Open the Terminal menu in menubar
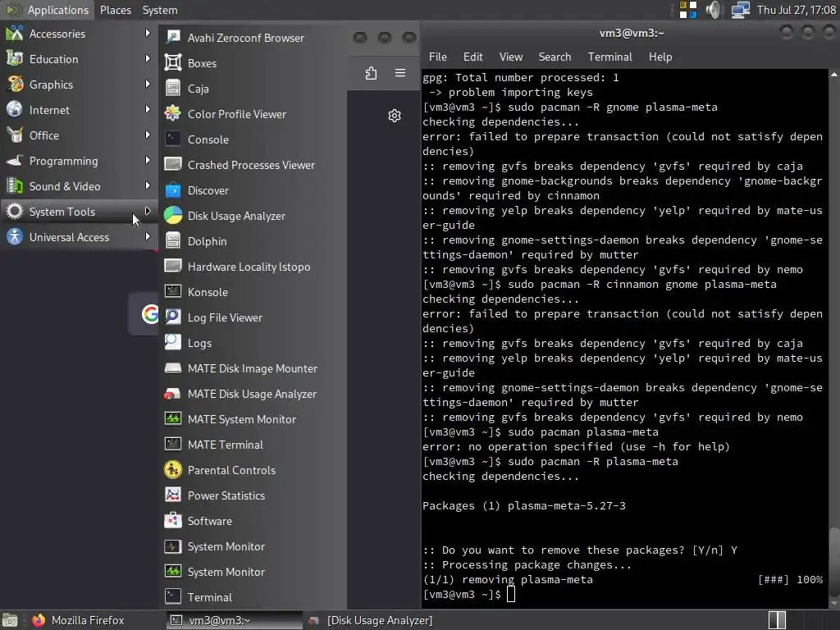Image resolution: width=840 pixels, height=630 pixels. [x=609, y=57]
